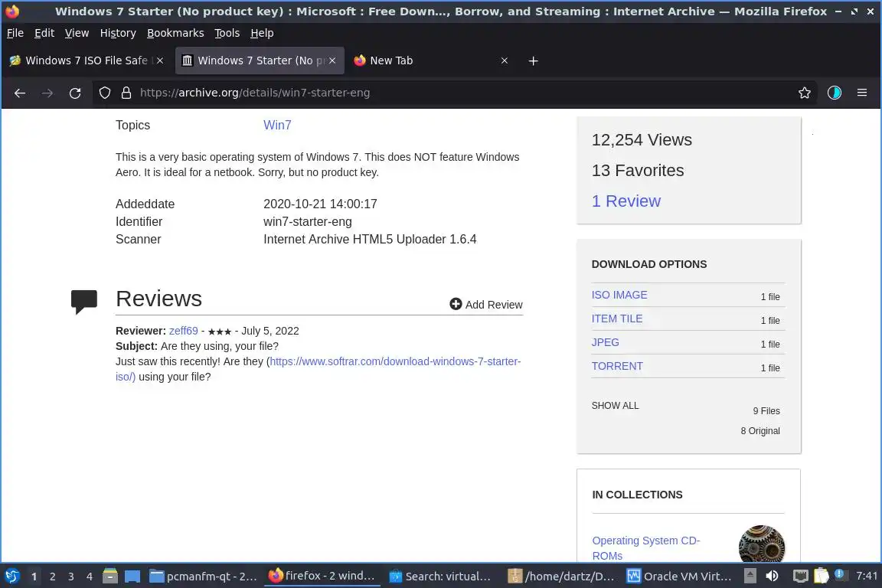The image size is (882, 588).
Task: Open the History menu
Action: 118,33
